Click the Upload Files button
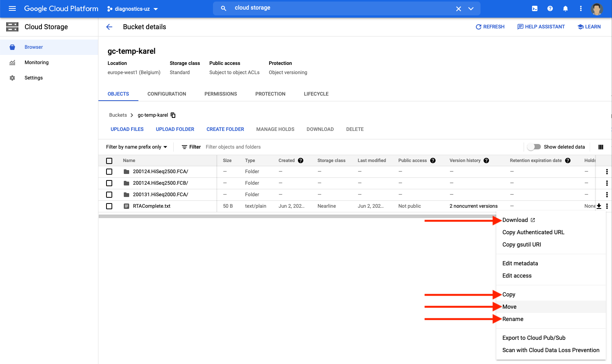Screen dimensions: 612x364 [127, 129]
